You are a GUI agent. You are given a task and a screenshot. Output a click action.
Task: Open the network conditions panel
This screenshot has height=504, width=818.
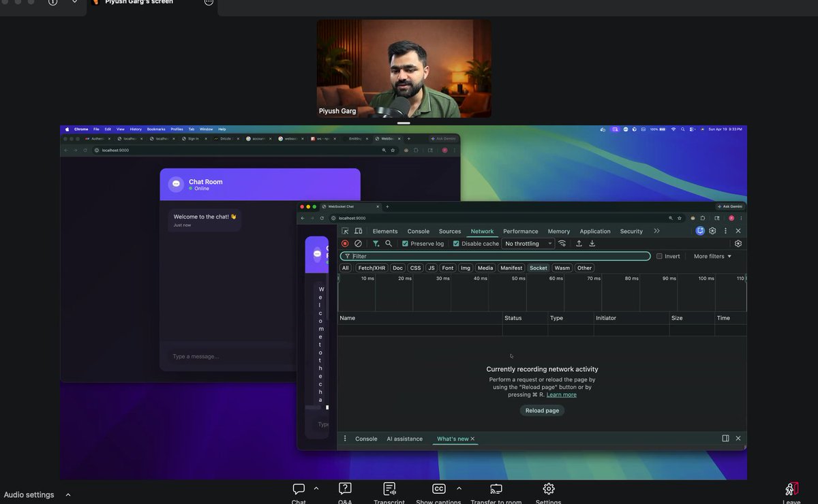tap(562, 243)
